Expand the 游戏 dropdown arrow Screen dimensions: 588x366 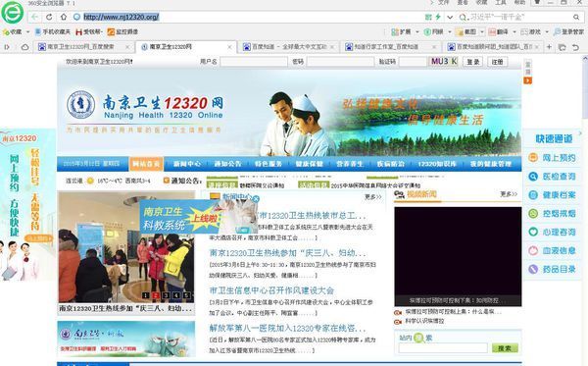click(547, 32)
